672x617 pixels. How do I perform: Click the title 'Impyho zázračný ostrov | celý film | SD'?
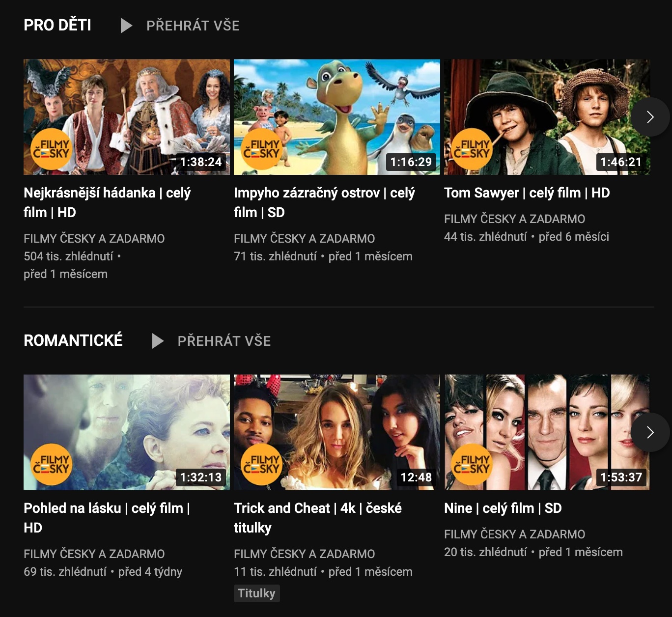pos(324,202)
